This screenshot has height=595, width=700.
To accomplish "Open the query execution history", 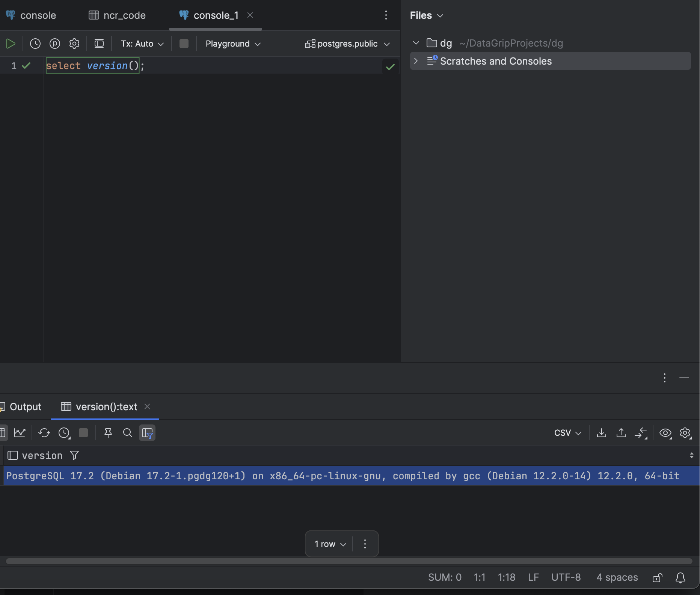I will click(x=35, y=43).
